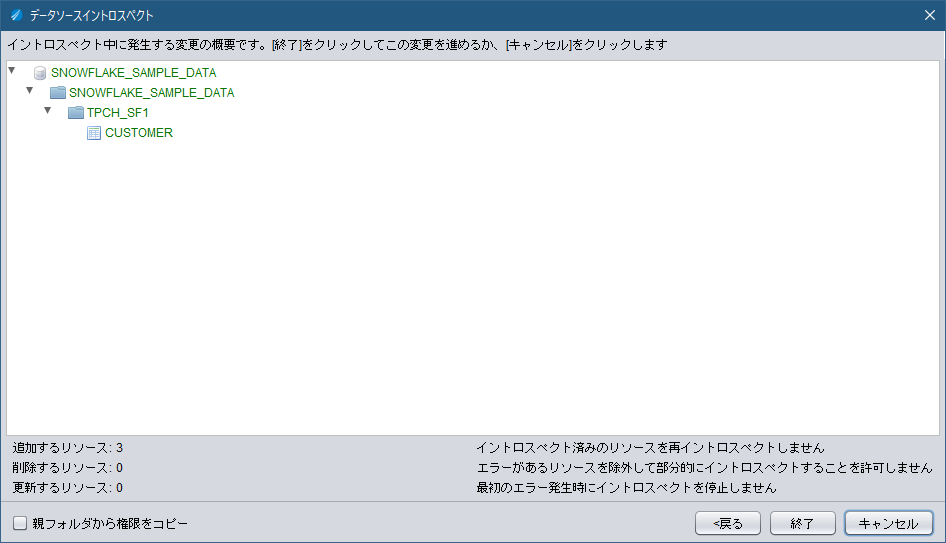Collapse the SNOWFLAKE_SAMPLE_DATA catalog folder node
This screenshot has height=543, width=946.
[x=30, y=90]
